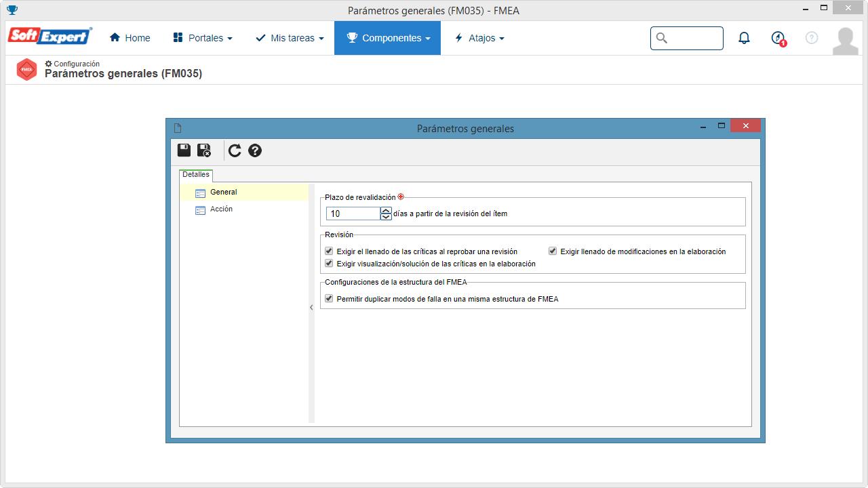Toggle Exigir llenado de modificaciones checkbox
The width and height of the screenshot is (868, 488).
pyautogui.click(x=553, y=251)
